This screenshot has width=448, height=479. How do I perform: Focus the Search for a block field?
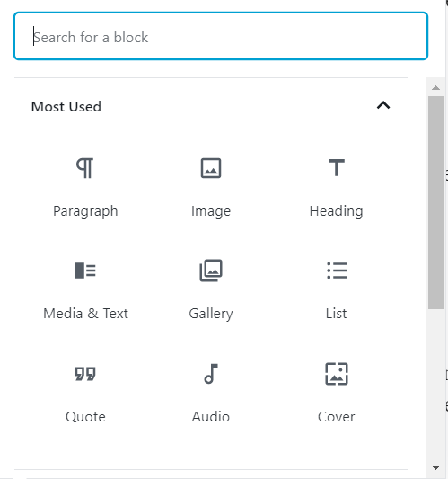pos(221,36)
